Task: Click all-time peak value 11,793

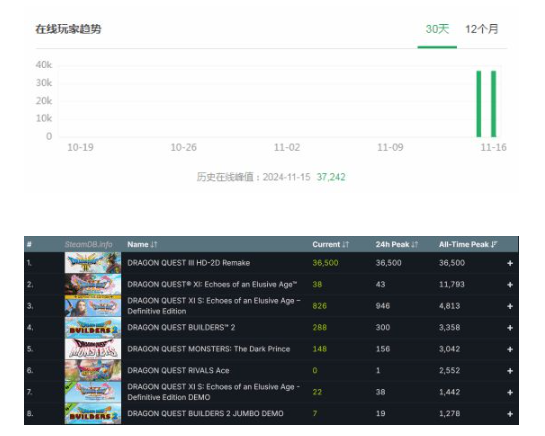Action: point(452,284)
